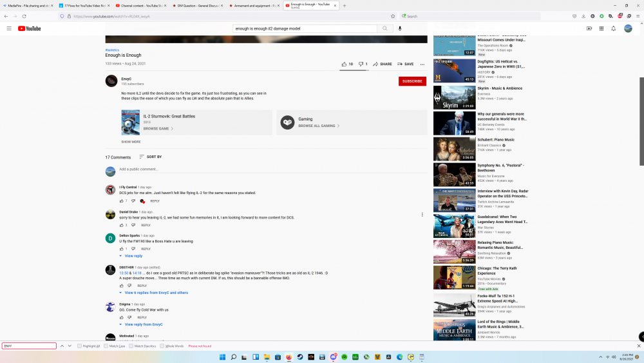This screenshot has height=363, width=644.
Task: Focus the Add a public comment field
Action: pyautogui.click(x=273, y=170)
